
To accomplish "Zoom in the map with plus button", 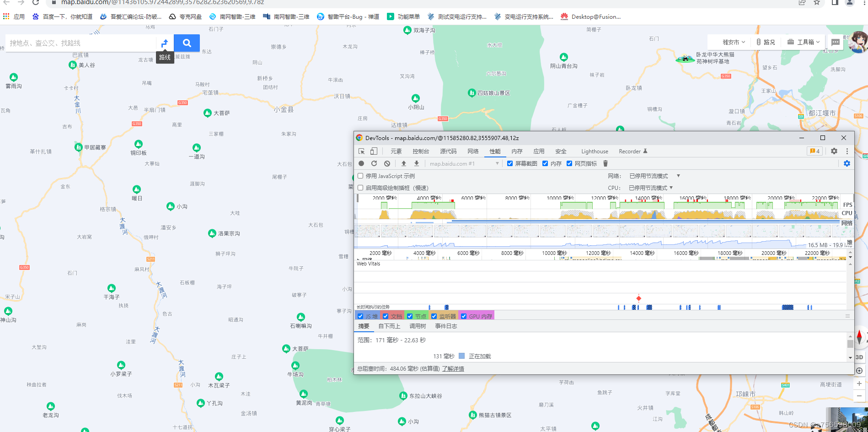I will tap(859, 383).
